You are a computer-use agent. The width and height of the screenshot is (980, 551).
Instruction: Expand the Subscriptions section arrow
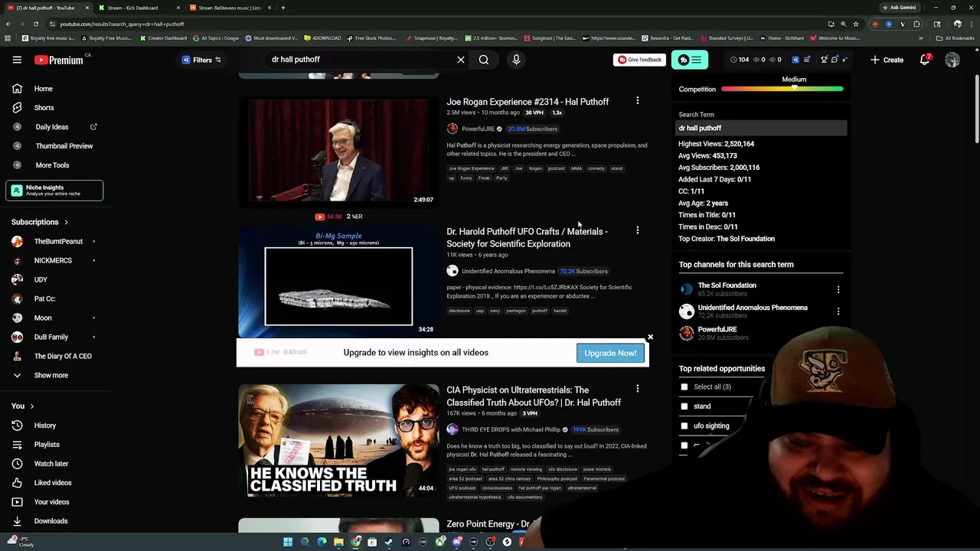[66, 222]
